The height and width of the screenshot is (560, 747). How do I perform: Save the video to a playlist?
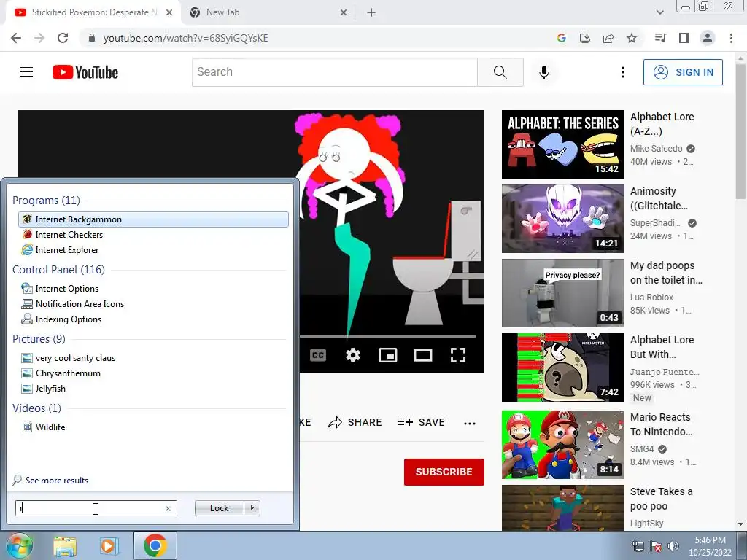[421, 422]
